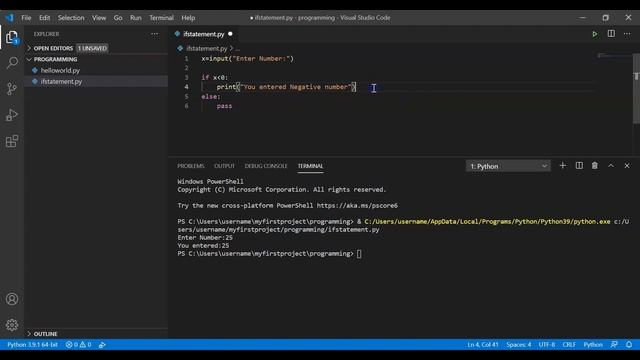Open the Run menu

click(x=136, y=18)
